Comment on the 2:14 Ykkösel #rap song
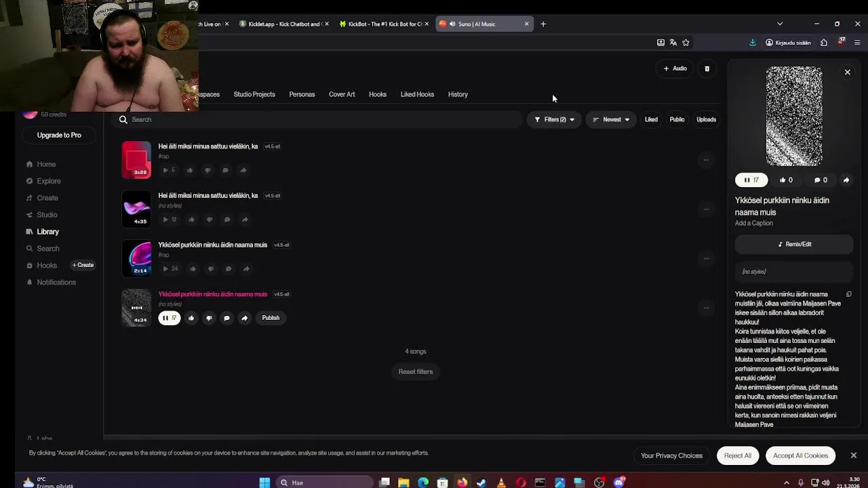The width and height of the screenshot is (868, 488). point(229,269)
